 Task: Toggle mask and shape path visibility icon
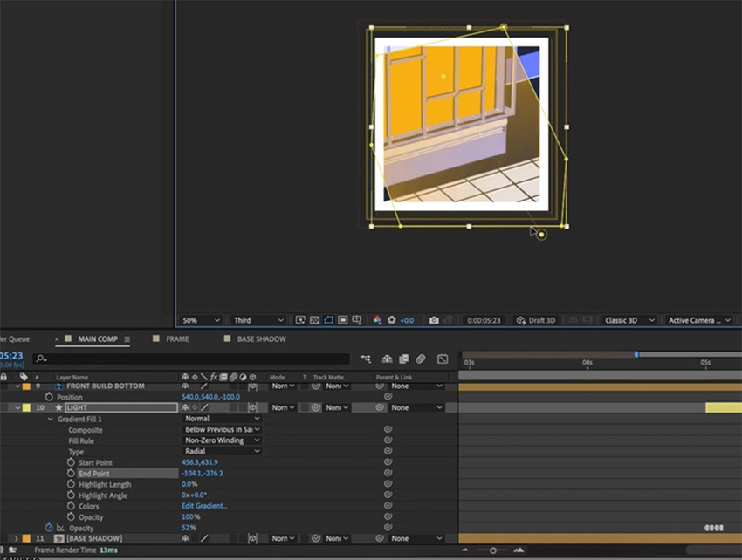point(329,320)
